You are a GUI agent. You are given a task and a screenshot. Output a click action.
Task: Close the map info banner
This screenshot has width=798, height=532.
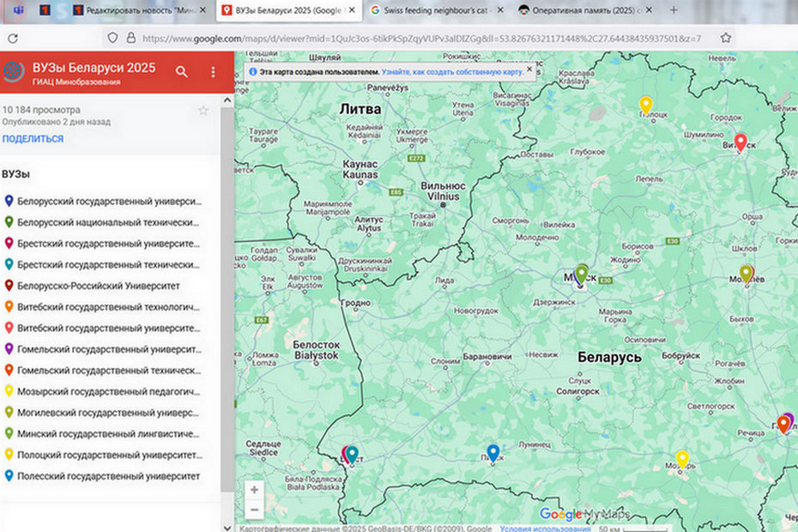(529, 69)
